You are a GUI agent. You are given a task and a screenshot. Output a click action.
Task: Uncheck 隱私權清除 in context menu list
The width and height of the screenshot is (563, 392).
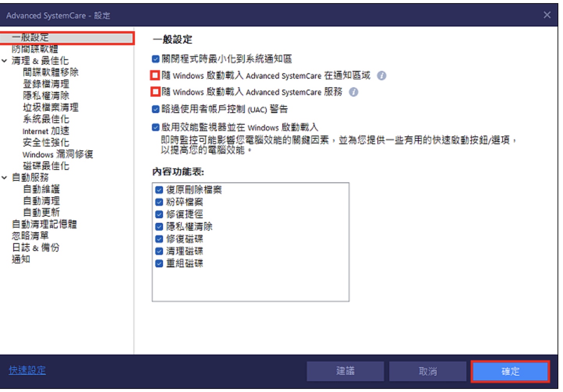coord(159,227)
